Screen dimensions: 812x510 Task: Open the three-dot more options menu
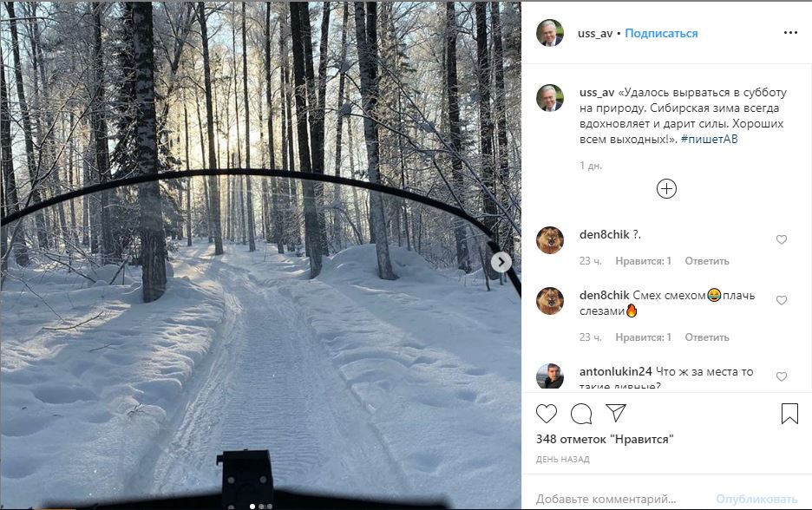click(789, 33)
